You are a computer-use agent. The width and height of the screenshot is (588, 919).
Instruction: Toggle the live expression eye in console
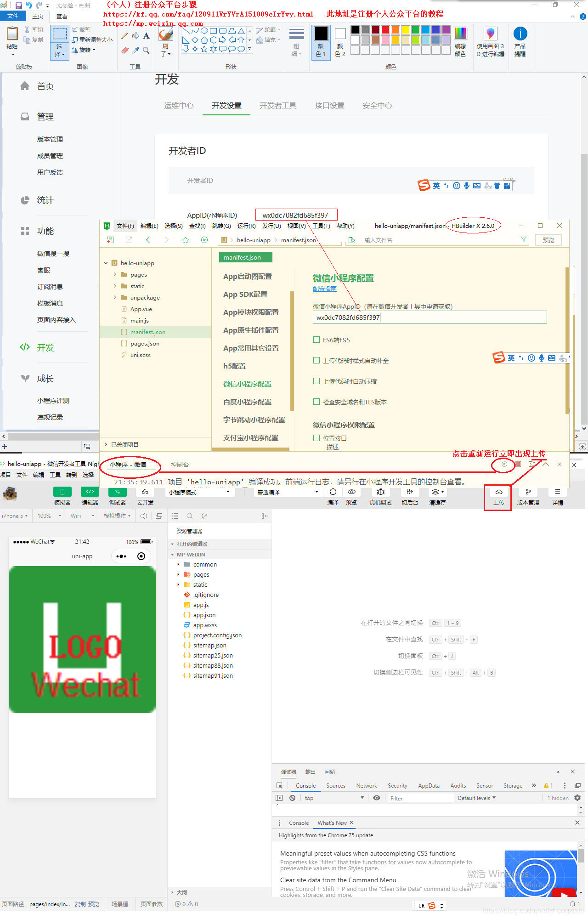click(377, 798)
